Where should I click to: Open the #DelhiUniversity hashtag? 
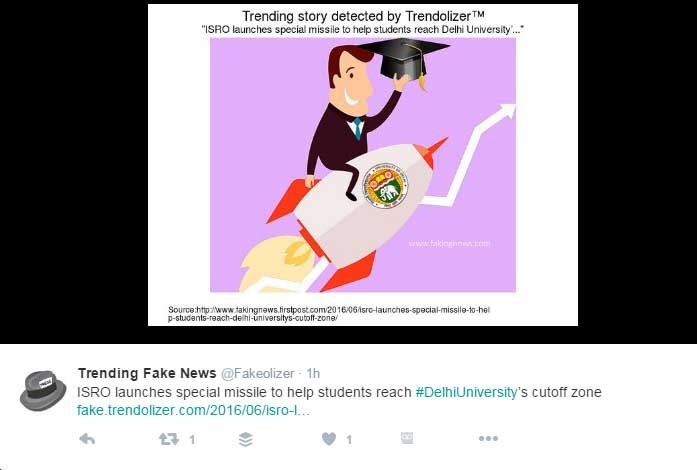tap(466, 392)
